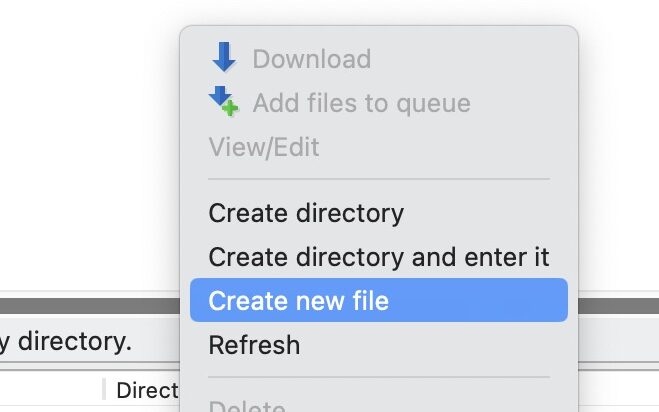Click blank white area right of menu
Image resolution: width=659 pixels, height=412 pixels.
(x=619, y=145)
